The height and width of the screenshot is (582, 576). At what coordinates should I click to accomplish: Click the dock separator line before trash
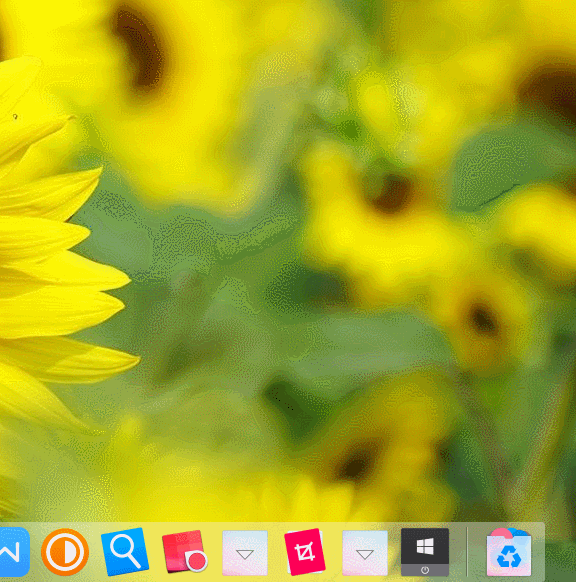click(x=467, y=552)
